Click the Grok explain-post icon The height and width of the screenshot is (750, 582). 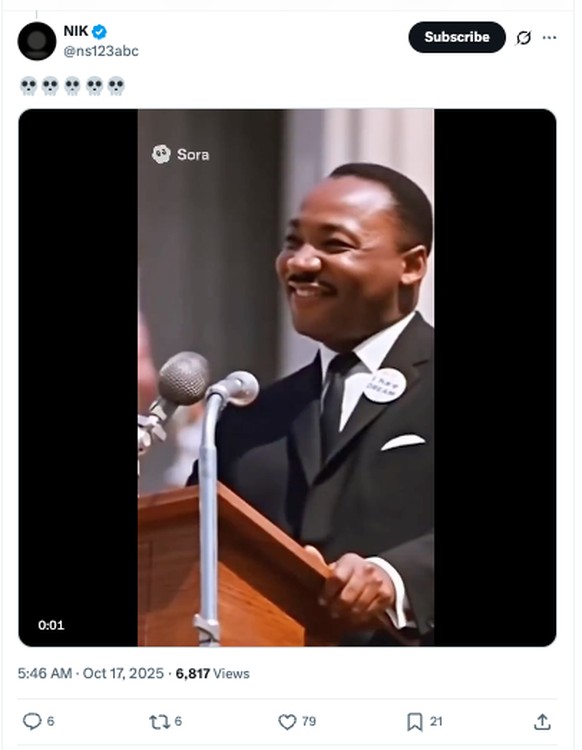point(524,37)
